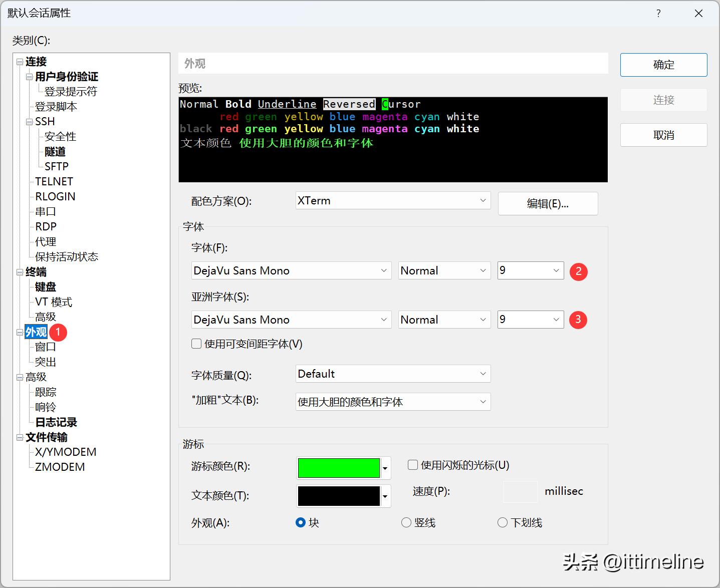Select 隧道 in the category tree

55,152
